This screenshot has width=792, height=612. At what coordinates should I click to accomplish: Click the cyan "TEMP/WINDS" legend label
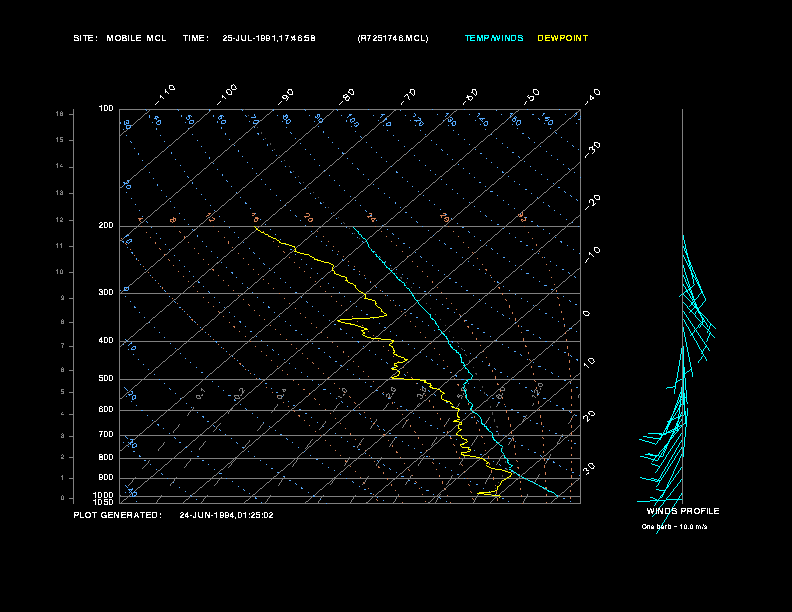pyautogui.click(x=494, y=38)
